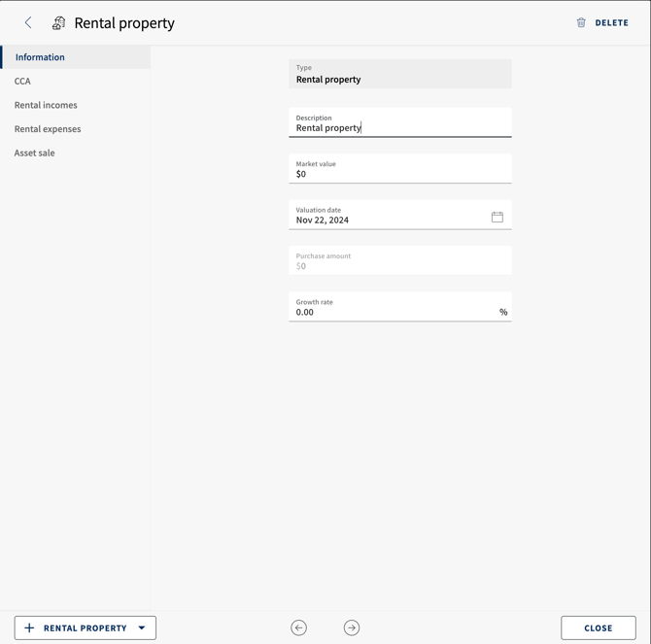Screen dimensions: 651x644
Task: Click the trash can delete icon
Action: point(581,22)
